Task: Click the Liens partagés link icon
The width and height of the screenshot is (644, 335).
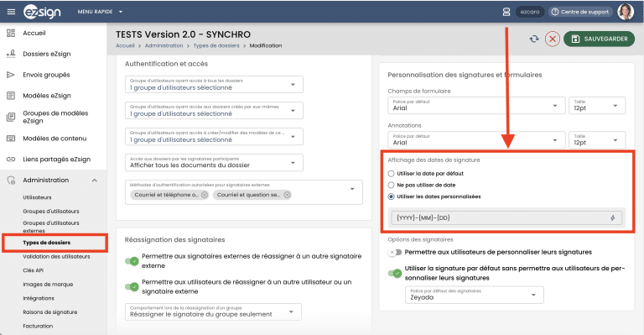Action: 11,159
